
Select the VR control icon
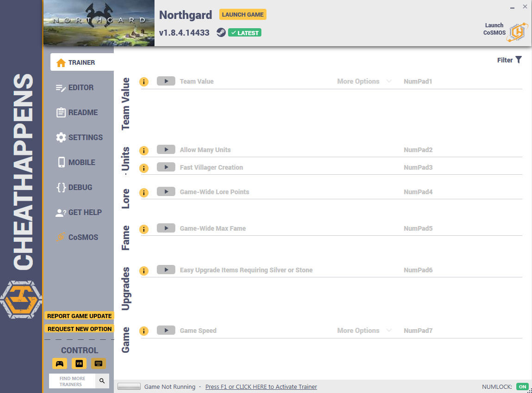coord(79,363)
